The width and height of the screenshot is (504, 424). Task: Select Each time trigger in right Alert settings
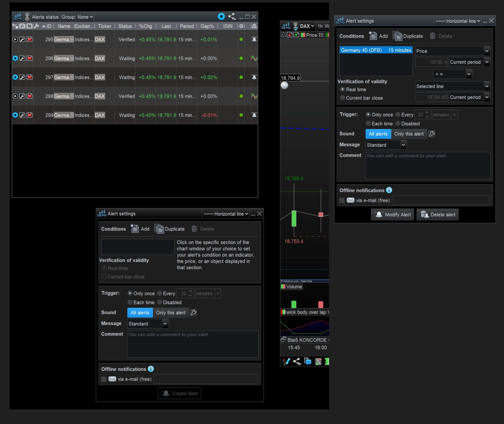368,123
